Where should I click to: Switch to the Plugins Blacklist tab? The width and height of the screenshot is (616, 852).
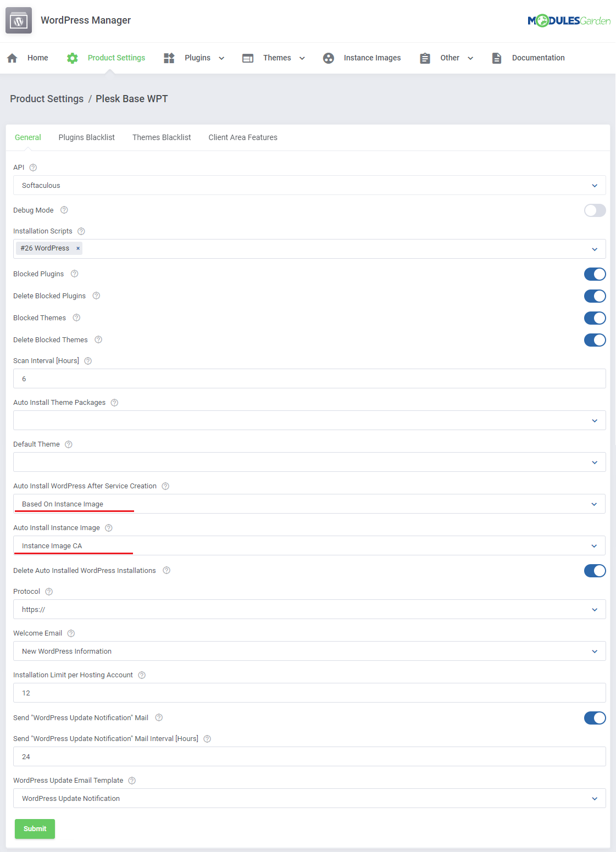tap(87, 137)
